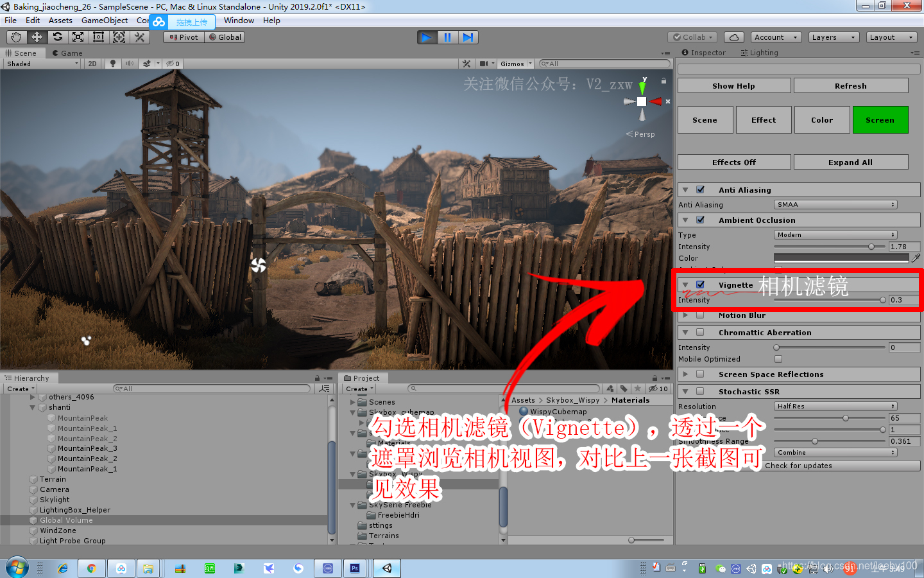This screenshot has width=924, height=578.
Task: Click Check for updates button
Action: (799, 466)
